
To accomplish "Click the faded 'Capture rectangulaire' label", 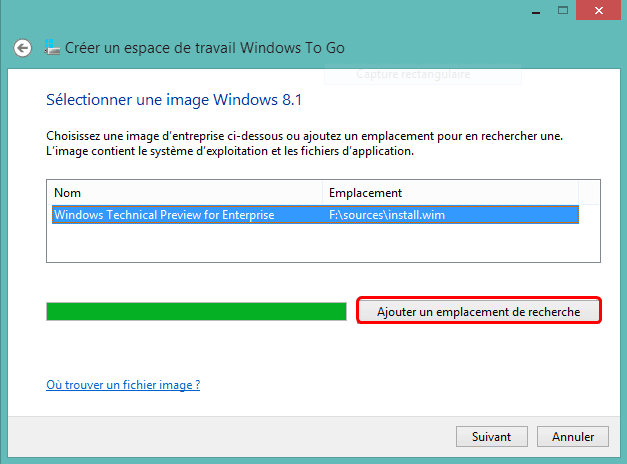I will 412,73.
